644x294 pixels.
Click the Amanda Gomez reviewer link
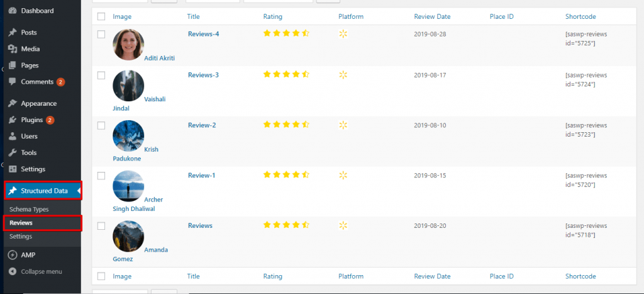tap(140, 254)
